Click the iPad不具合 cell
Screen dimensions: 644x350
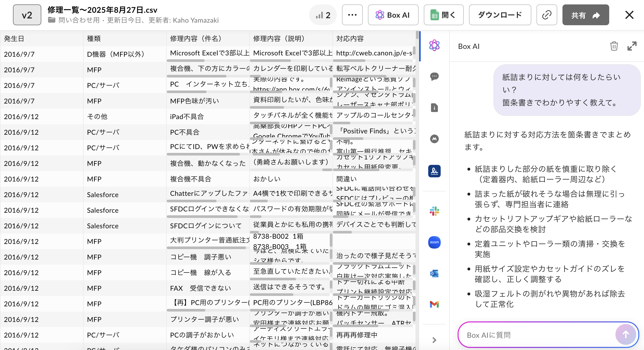[x=208, y=116]
